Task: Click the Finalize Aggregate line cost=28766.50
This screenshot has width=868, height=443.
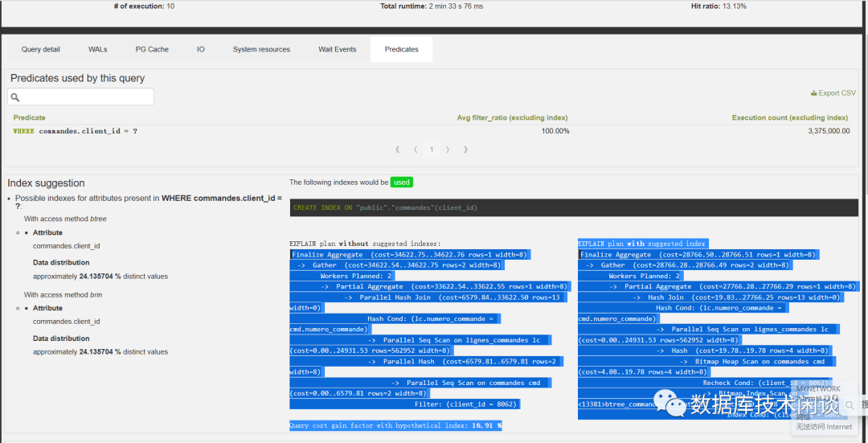Action: (698, 255)
